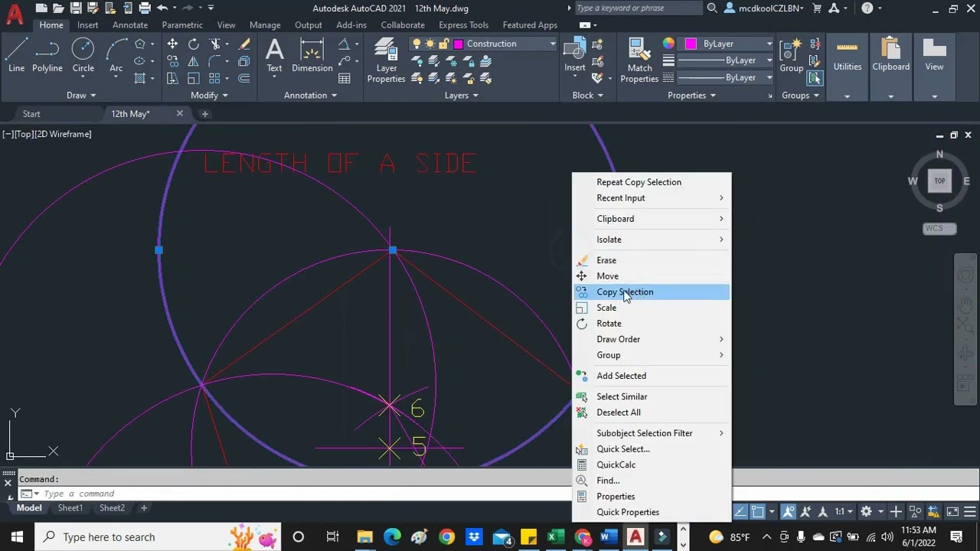Expand the Modify panel dropdown
The width and height of the screenshot is (980, 551).
209,95
